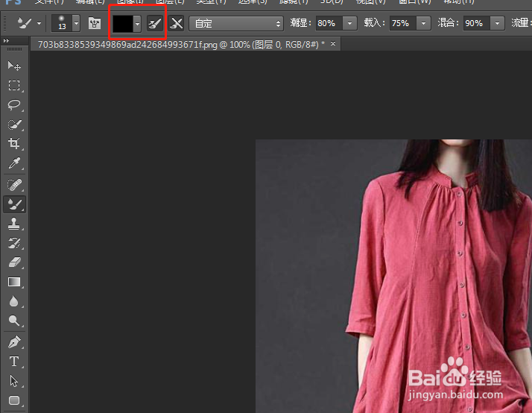This screenshot has width=532, height=413.
Task: Switch to the 703b8338...png document tab
Action: tap(181, 45)
